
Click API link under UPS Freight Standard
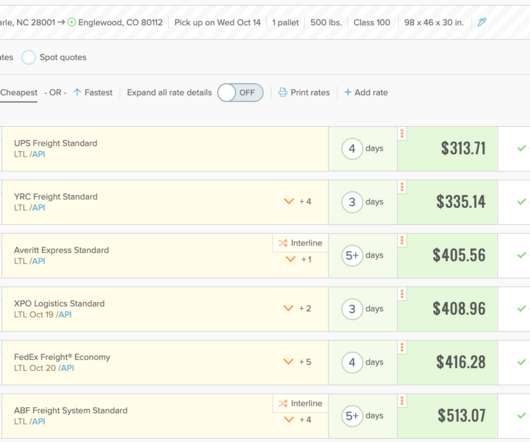click(x=39, y=154)
